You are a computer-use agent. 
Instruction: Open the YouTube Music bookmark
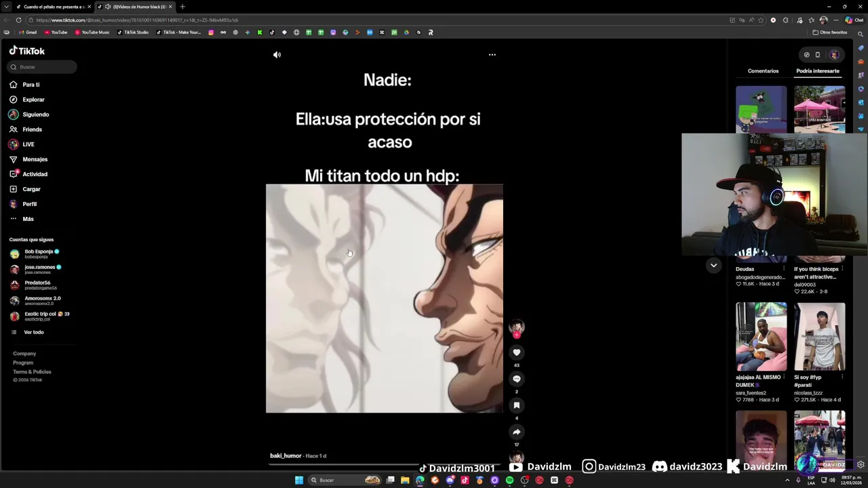tap(92, 33)
